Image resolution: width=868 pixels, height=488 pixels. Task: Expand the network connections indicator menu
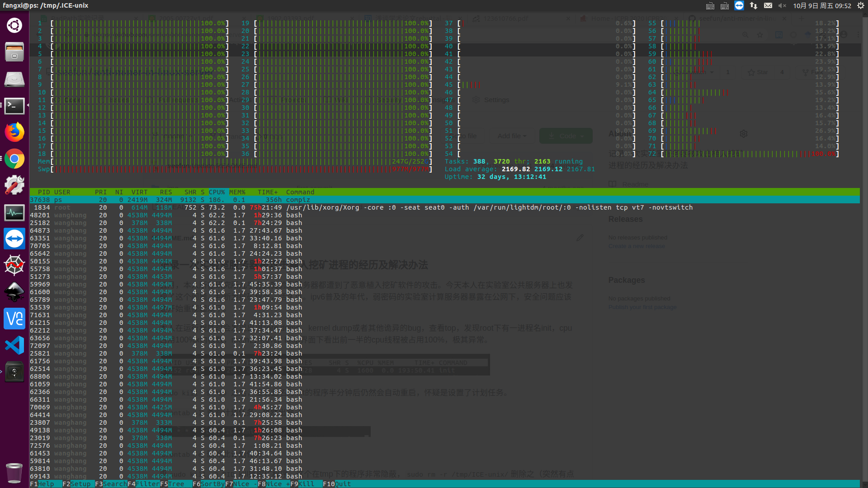click(x=754, y=6)
